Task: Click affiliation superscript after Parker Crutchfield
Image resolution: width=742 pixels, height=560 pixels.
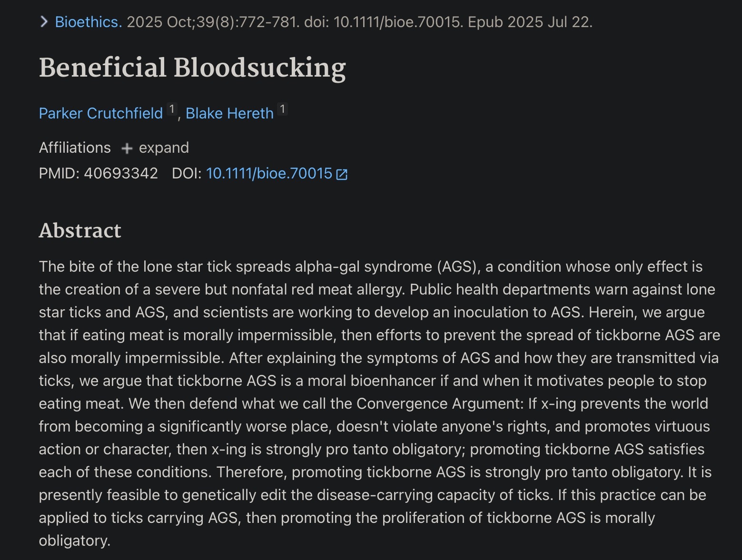Action: 172,110
